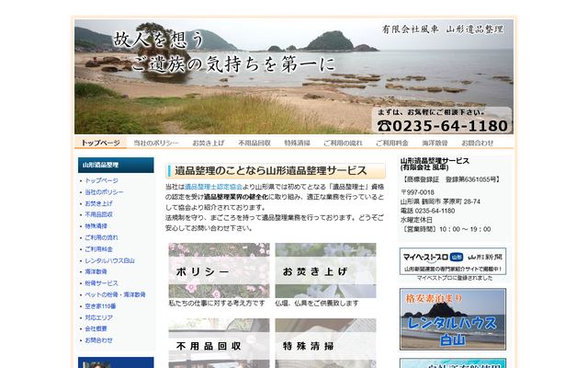Click 当社のポリシー link in left sidebar list
Image resolution: width=588 pixels, height=368 pixels.
[x=104, y=192]
